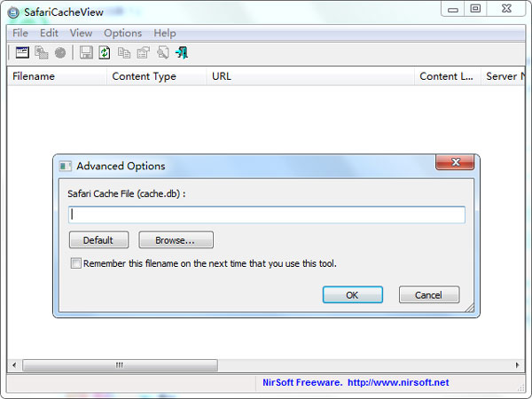The width and height of the screenshot is (532, 399).
Task: Click the Default button
Action: coord(98,240)
